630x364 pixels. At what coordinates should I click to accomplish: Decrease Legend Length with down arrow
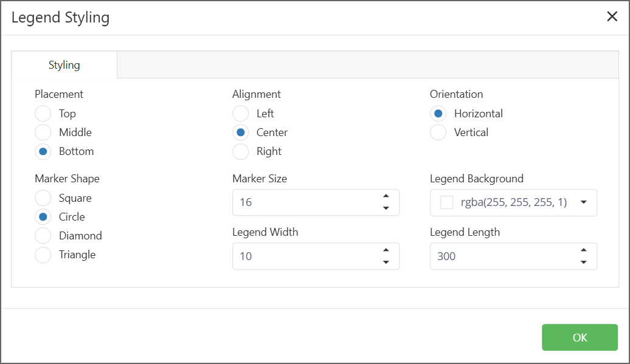click(x=583, y=262)
